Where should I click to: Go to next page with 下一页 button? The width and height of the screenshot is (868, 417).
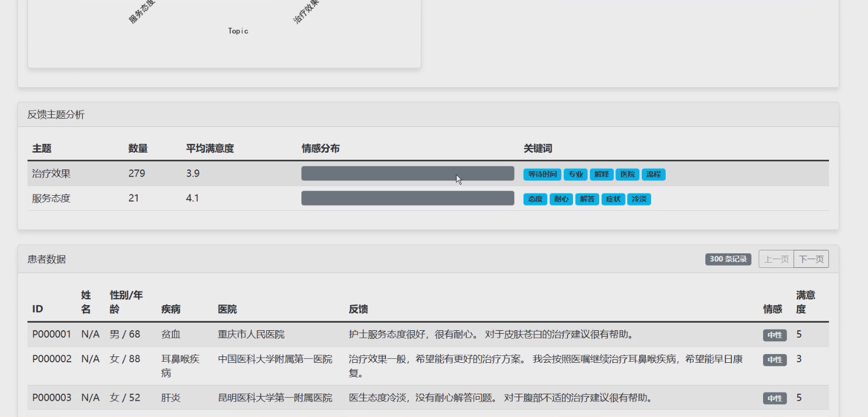click(811, 259)
